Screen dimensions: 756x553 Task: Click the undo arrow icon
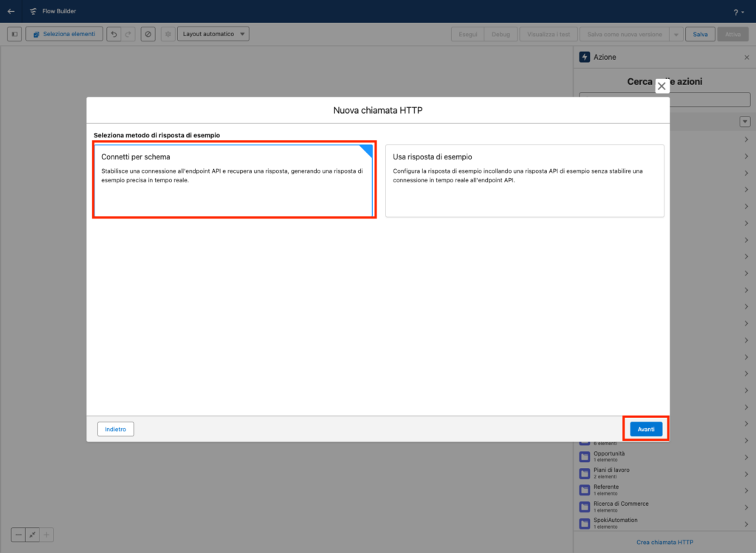pyautogui.click(x=114, y=34)
